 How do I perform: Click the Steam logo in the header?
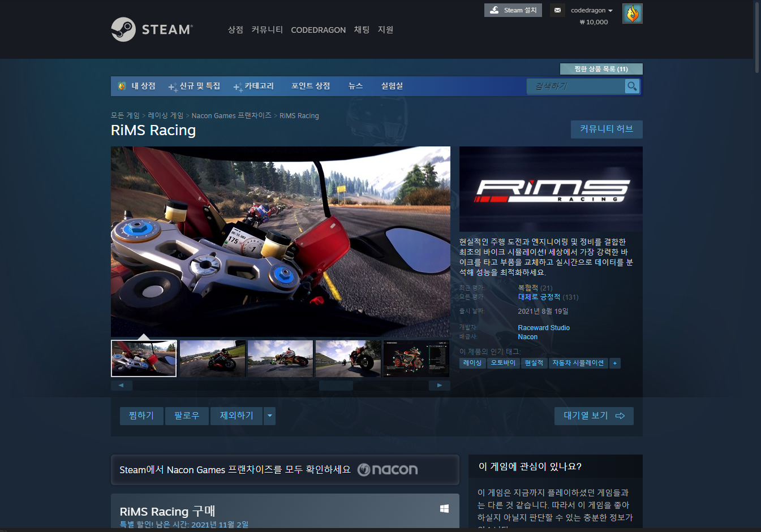click(152, 29)
